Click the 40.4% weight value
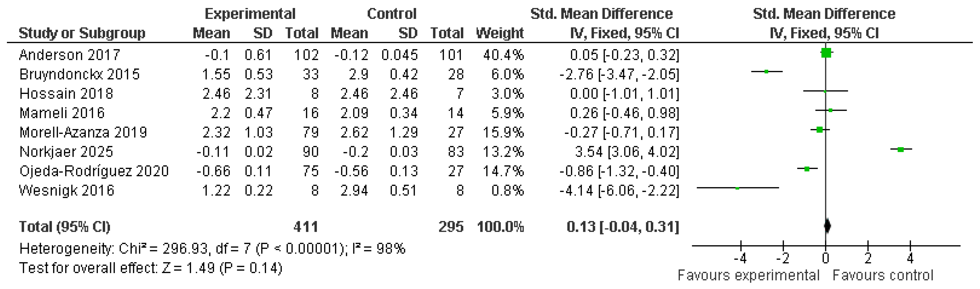The width and height of the screenshot is (980, 289). click(x=503, y=55)
